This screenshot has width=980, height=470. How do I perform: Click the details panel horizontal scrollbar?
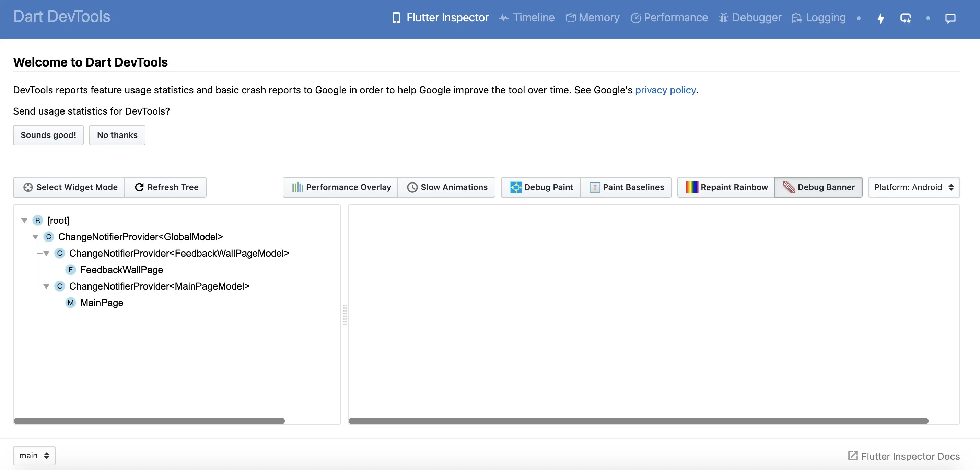click(638, 421)
